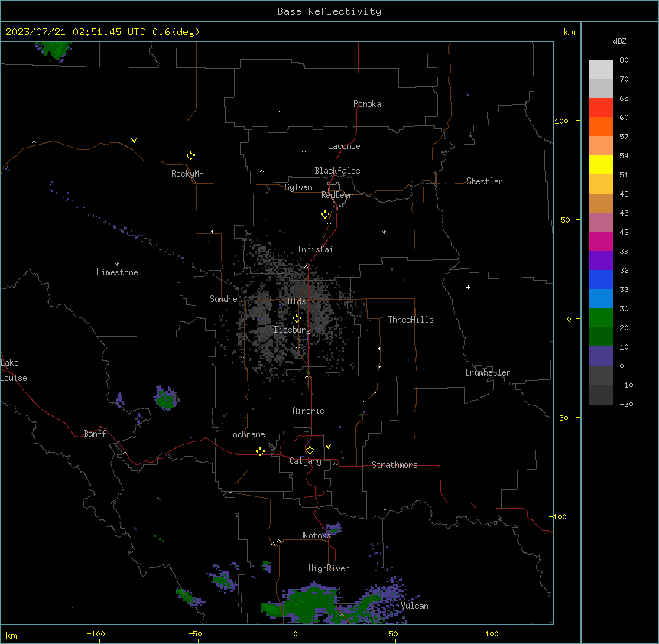Click the large green echo near HighRiver
Screen dimensions: 659x644
tap(310, 603)
